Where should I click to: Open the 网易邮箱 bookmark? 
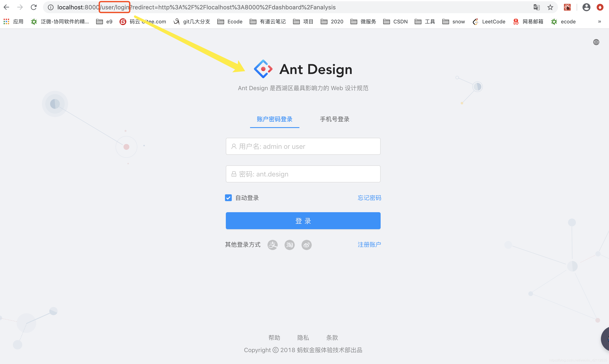[x=528, y=22]
